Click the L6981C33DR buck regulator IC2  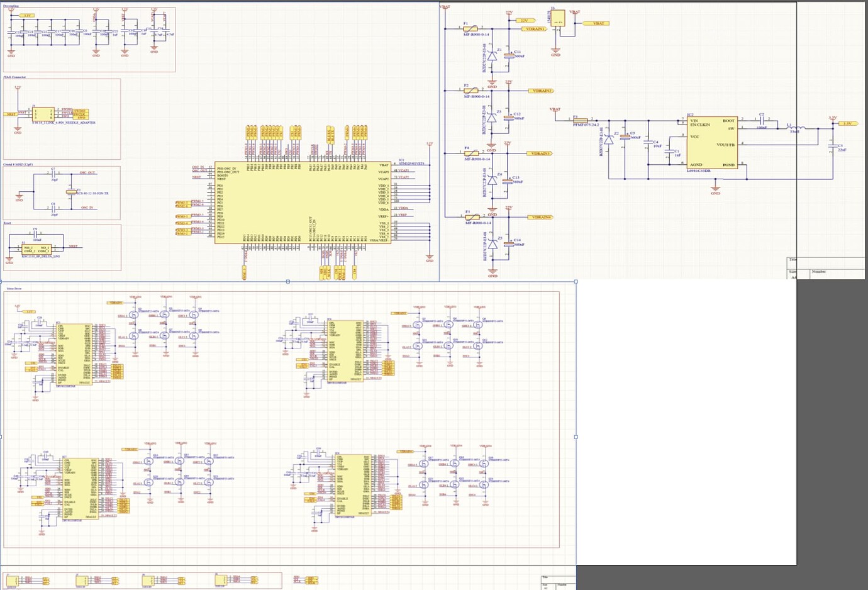tap(711, 142)
